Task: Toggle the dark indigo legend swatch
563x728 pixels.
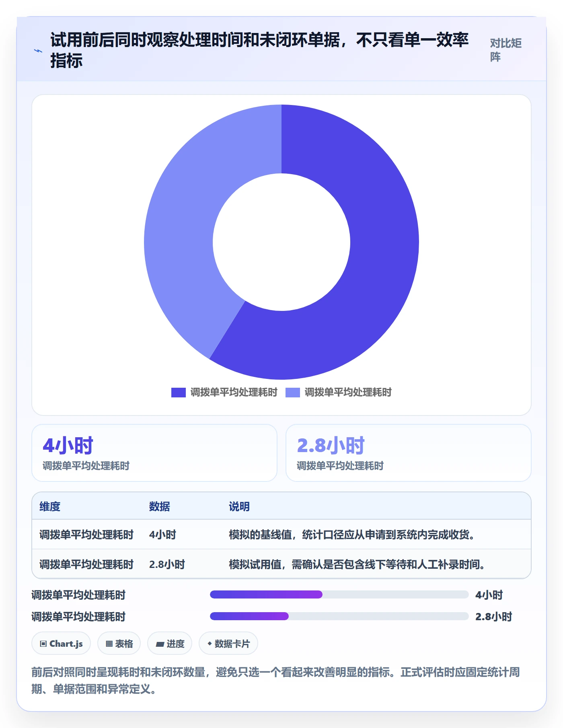Action: pyautogui.click(x=178, y=393)
